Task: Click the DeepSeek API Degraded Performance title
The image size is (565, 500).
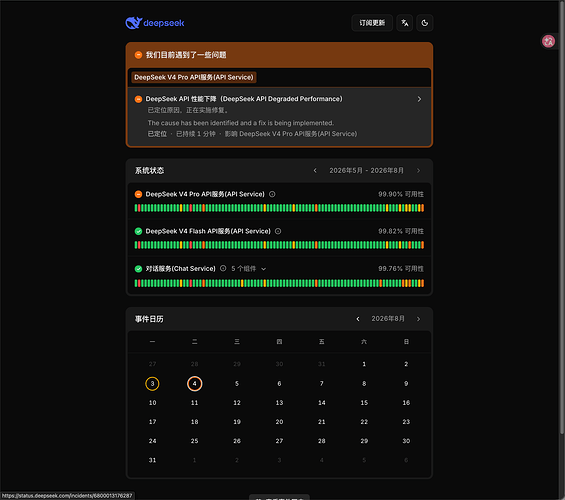Action: point(244,99)
